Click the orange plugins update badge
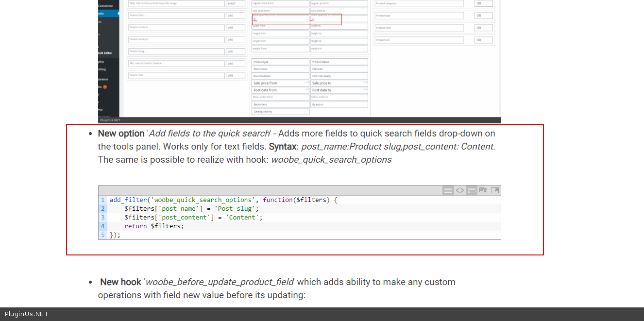Image resolution: width=644 pixels, height=321 pixels. coord(104,87)
